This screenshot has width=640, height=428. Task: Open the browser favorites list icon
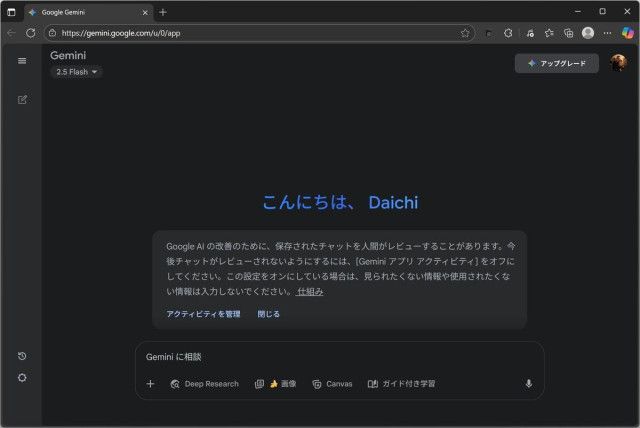point(549,33)
